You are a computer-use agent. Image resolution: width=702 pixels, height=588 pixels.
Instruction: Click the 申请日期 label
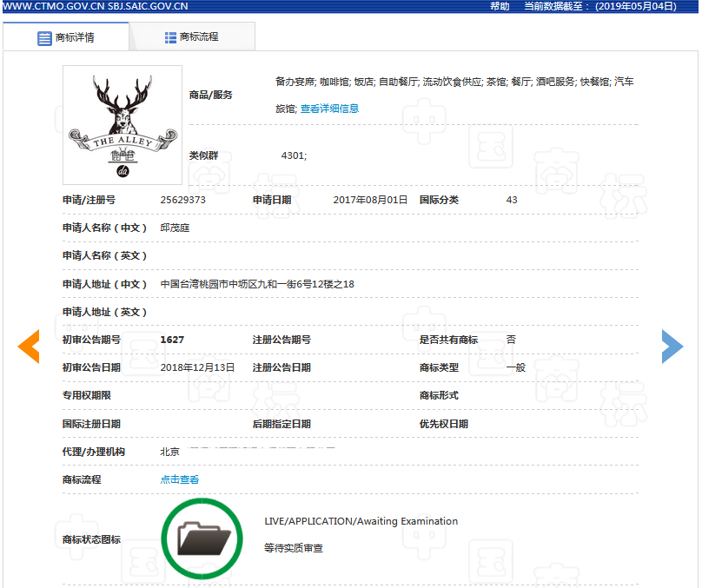point(272,200)
